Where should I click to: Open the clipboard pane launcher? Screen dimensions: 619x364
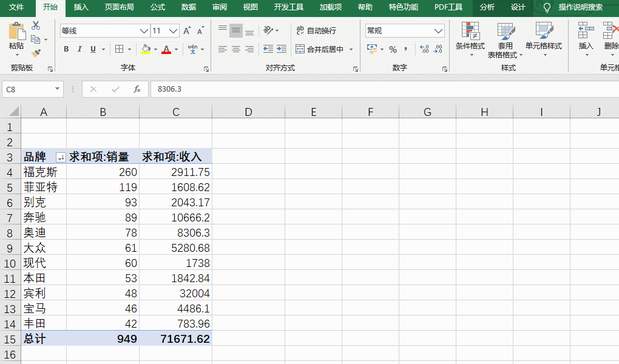pyautogui.click(x=50, y=69)
